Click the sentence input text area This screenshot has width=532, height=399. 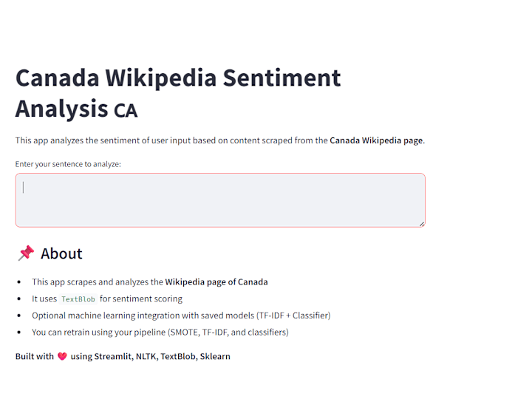[220, 200]
